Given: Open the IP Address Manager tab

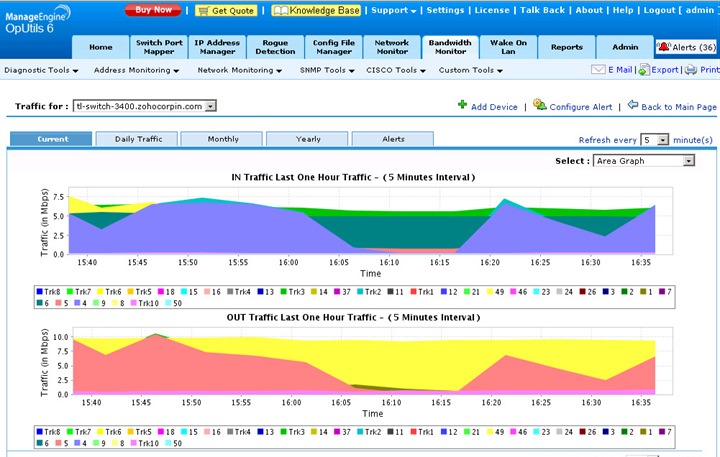Looking at the screenshot, I should pos(217,47).
